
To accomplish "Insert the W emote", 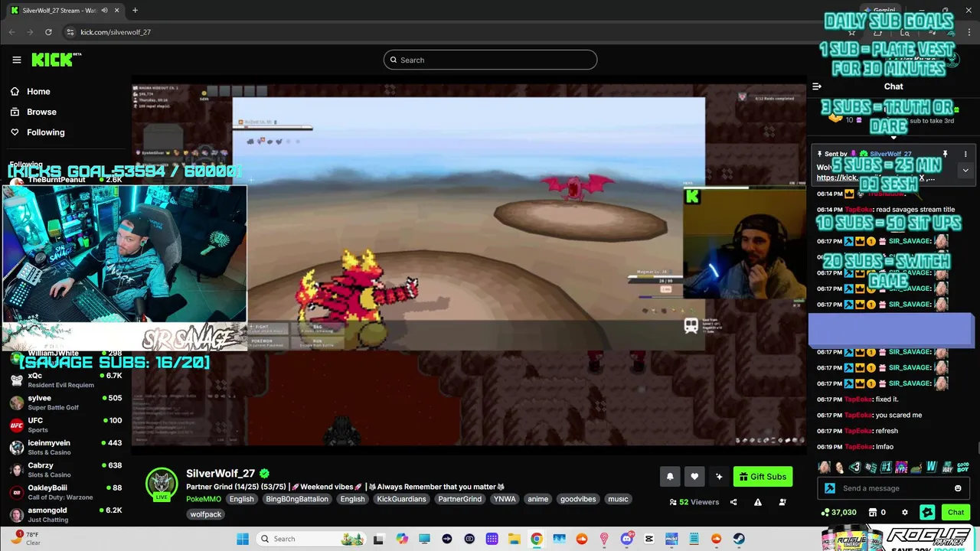I will pos(932,467).
